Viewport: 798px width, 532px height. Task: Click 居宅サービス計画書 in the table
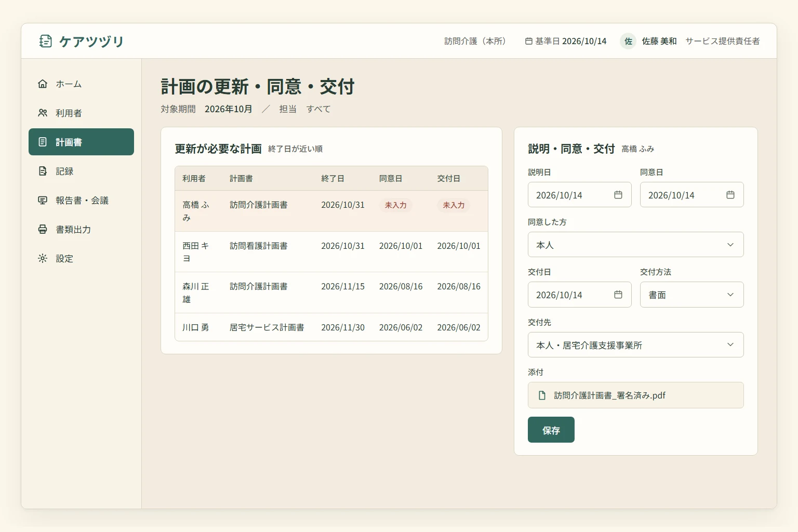[267, 327]
